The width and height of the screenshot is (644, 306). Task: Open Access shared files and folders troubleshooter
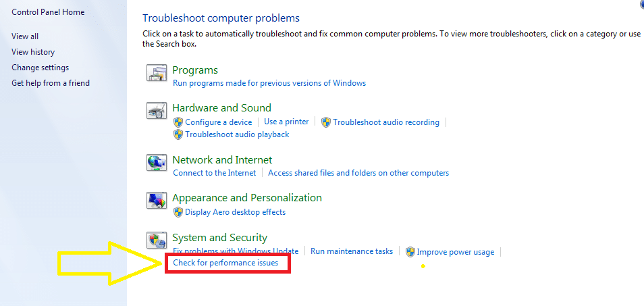[358, 173]
